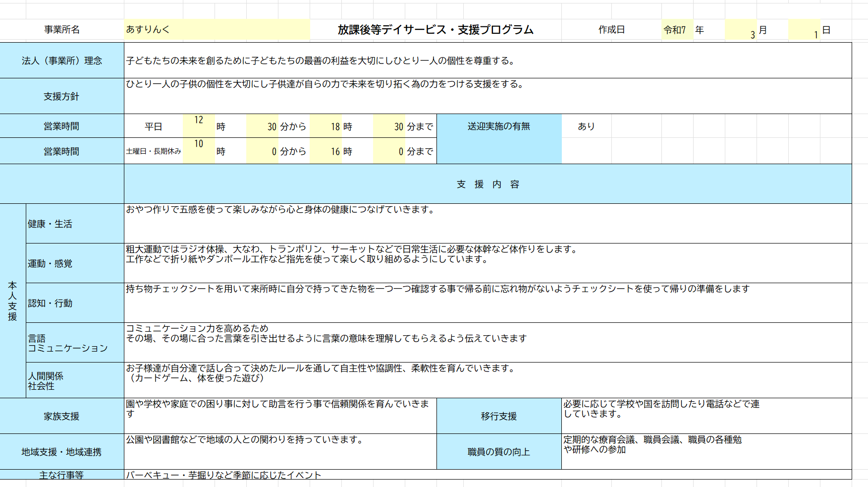The height and width of the screenshot is (487, 868).
Task: Select the "支援内容" section header
Action: 488,184
